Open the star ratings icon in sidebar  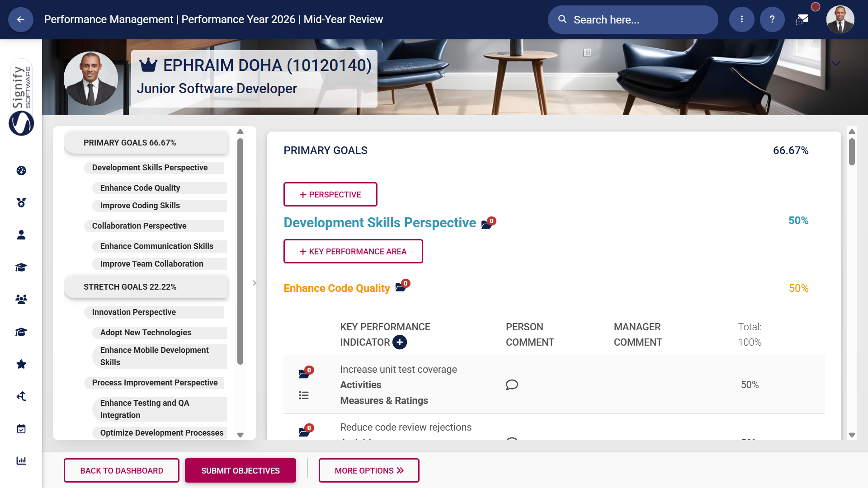pyautogui.click(x=21, y=364)
